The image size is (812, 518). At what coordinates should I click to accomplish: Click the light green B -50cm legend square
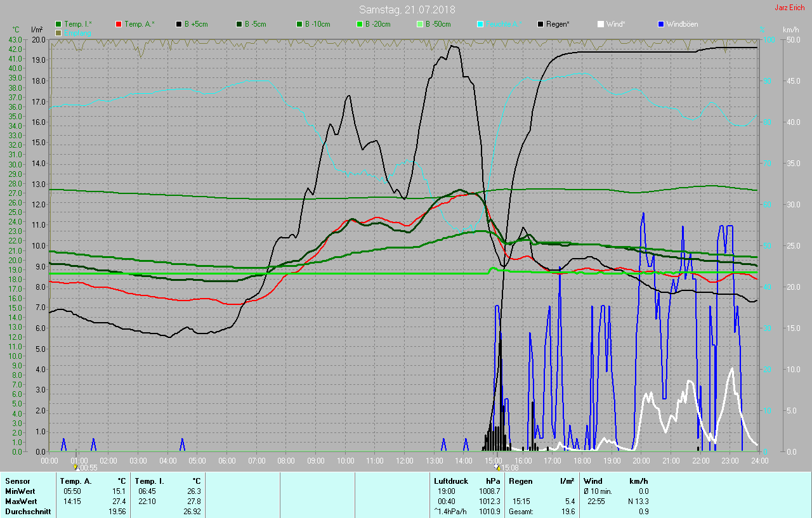(419, 24)
